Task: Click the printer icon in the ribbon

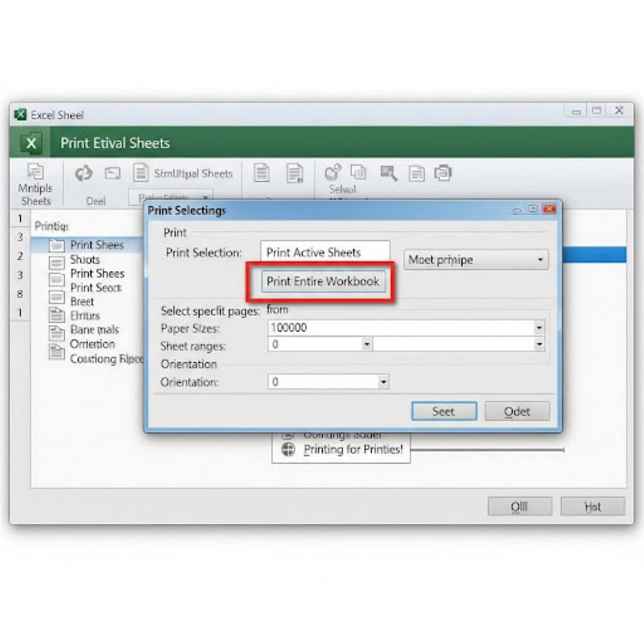Action: click(443, 172)
